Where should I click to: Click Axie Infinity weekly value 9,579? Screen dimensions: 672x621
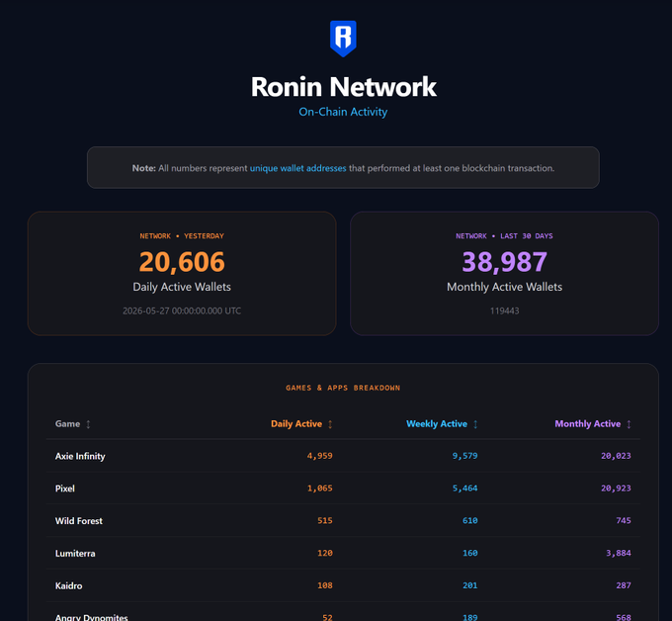465,456
